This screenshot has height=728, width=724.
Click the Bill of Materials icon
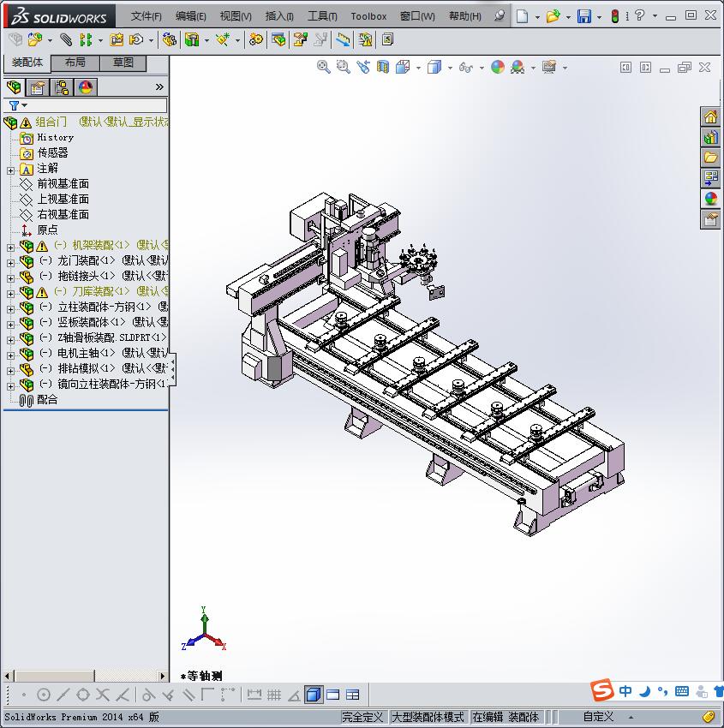pyautogui.click(x=278, y=40)
